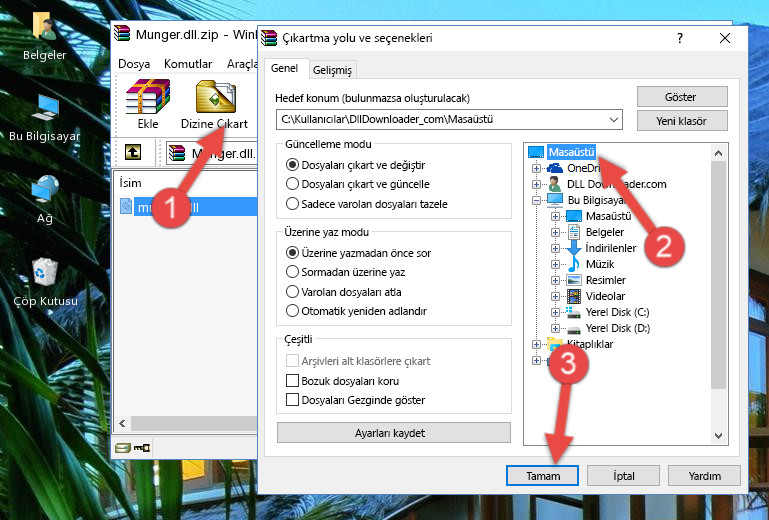Select İndirilenler folder in tree

[611, 248]
